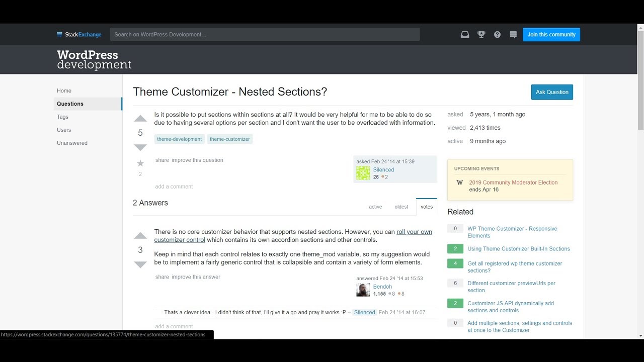Click the Ask Question button
The width and height of the screenshot is (644, 362).
[552, 92]
